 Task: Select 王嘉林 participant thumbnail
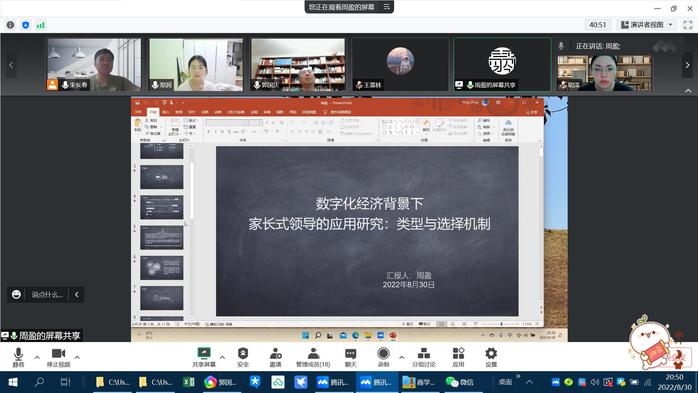(x=400, y=65)
